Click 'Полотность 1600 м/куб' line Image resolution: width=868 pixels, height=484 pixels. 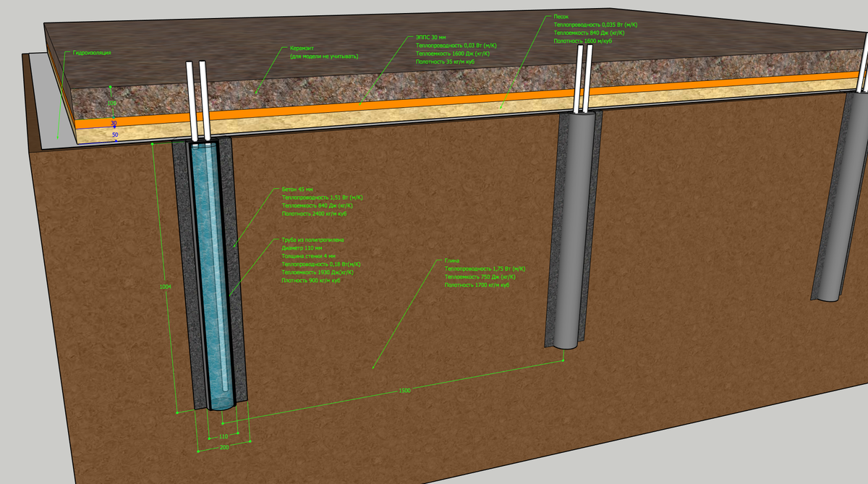tap(583, 41)
